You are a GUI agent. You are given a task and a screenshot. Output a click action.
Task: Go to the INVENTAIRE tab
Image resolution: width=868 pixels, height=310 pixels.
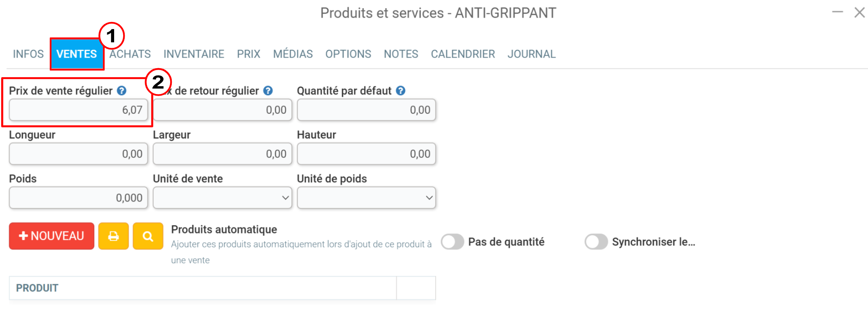[x=194, y=54]
